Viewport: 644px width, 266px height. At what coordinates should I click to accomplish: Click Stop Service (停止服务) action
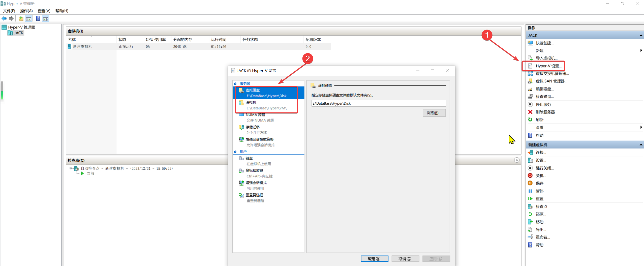pos(543,104)
